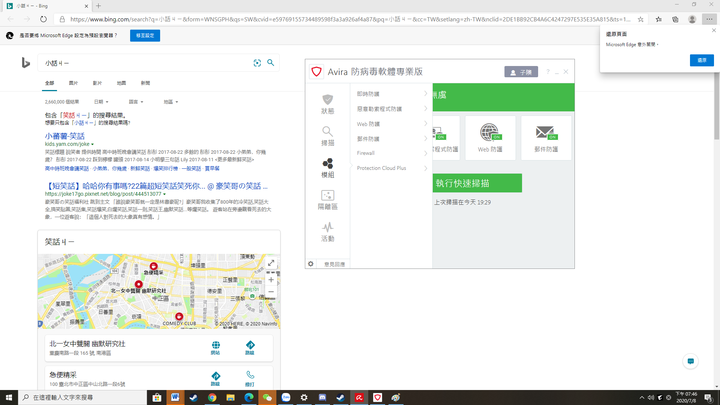The image size is (720, 405).
Task: Open the 語言 language filter dropdown
Action: click(x=135, y=102)
